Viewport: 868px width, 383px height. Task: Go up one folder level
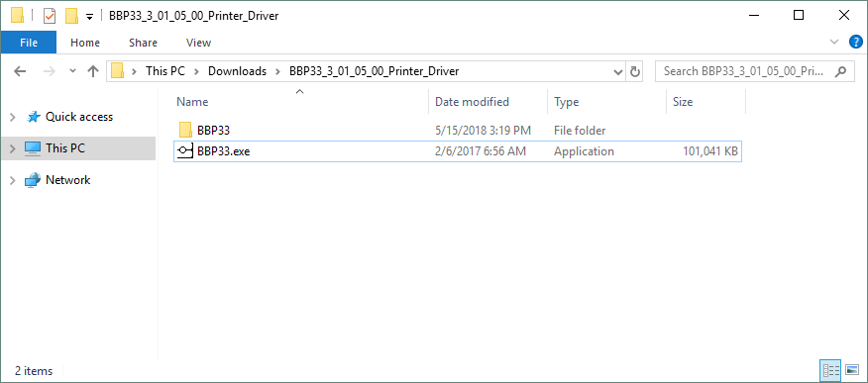pos(93,71)
